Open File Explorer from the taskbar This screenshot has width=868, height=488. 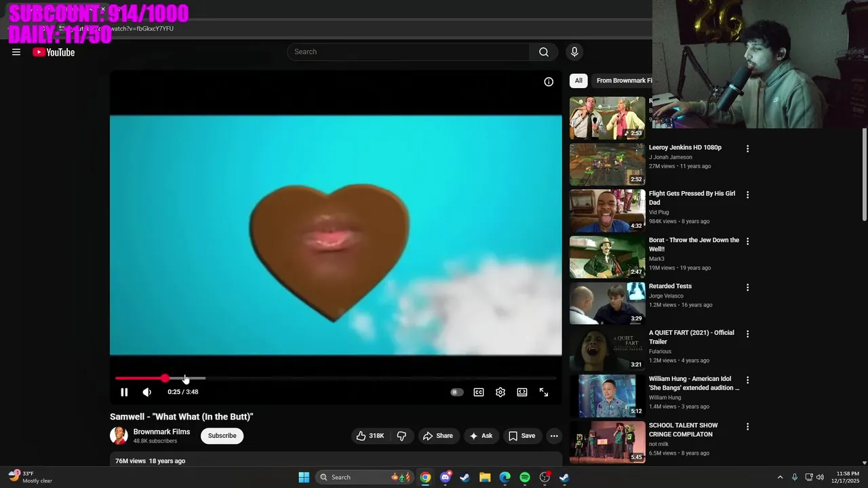click(485, 477)
